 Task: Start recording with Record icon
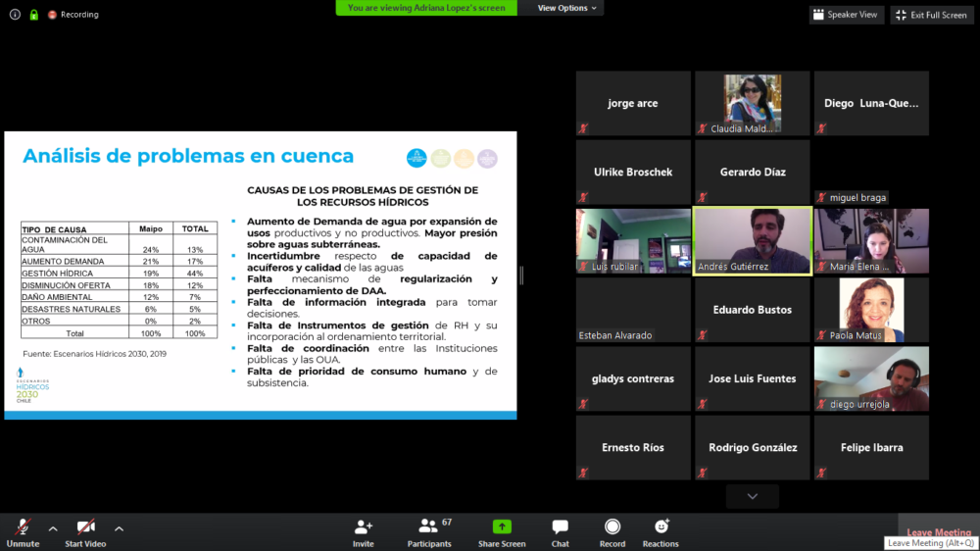tap(612, 528)
